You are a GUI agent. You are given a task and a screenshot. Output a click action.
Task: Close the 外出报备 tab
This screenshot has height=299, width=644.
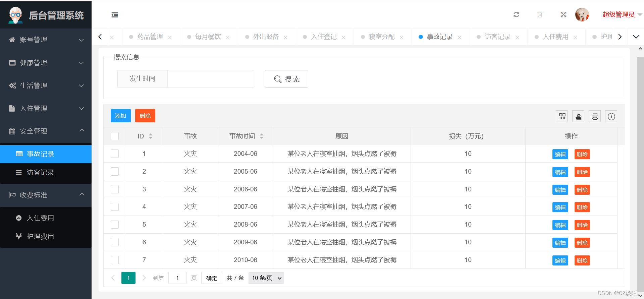coord(286,38)
